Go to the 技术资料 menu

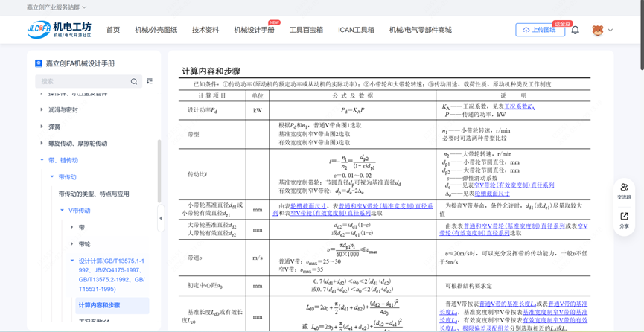coord(205,30)
